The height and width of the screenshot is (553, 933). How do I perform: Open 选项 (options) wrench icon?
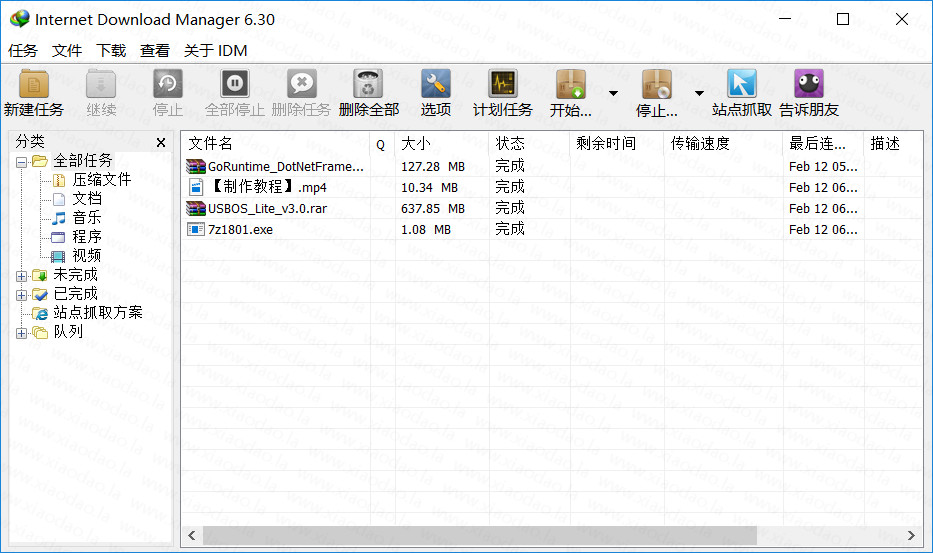[436, 84]
